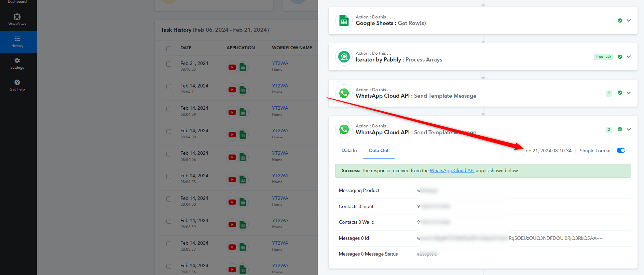Switch to the Data Out tab
Image resolution: width=644 pixels, height=275 pixels.
point(379,151)
